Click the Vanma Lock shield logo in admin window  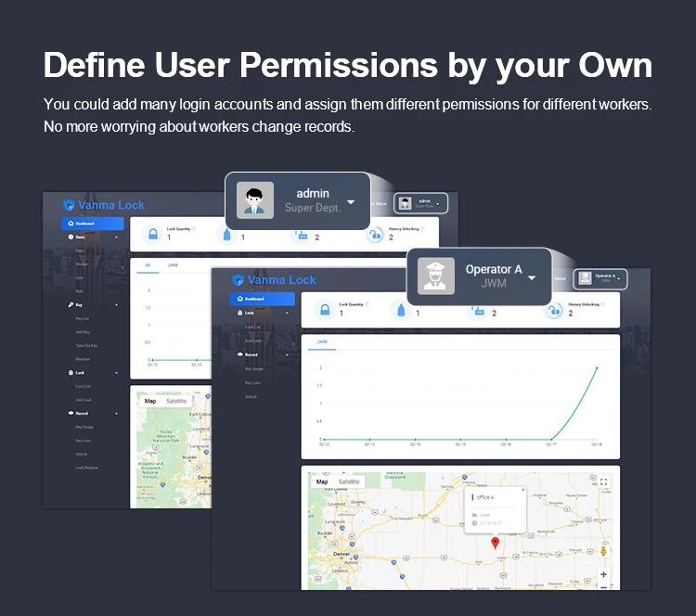[x=69, y=205]
